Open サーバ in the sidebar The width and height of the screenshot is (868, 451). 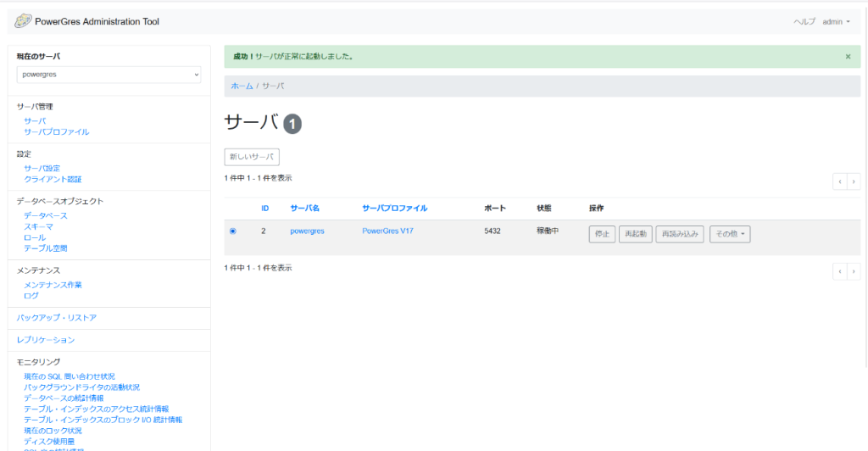[x=35, y=120]
